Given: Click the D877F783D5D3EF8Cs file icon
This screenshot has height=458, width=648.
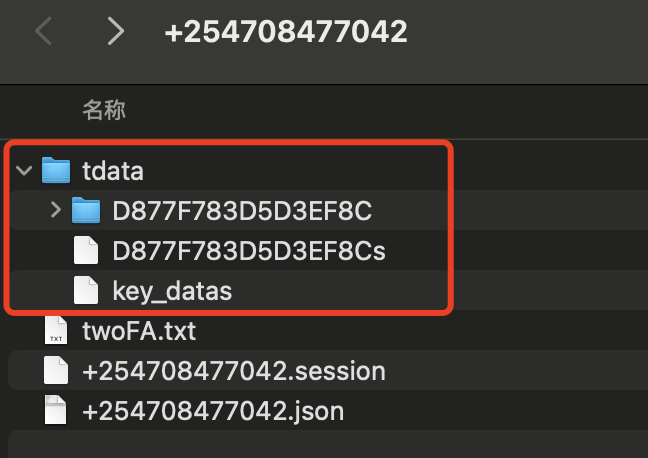Looking at the screenshot, I should (87, 251).
